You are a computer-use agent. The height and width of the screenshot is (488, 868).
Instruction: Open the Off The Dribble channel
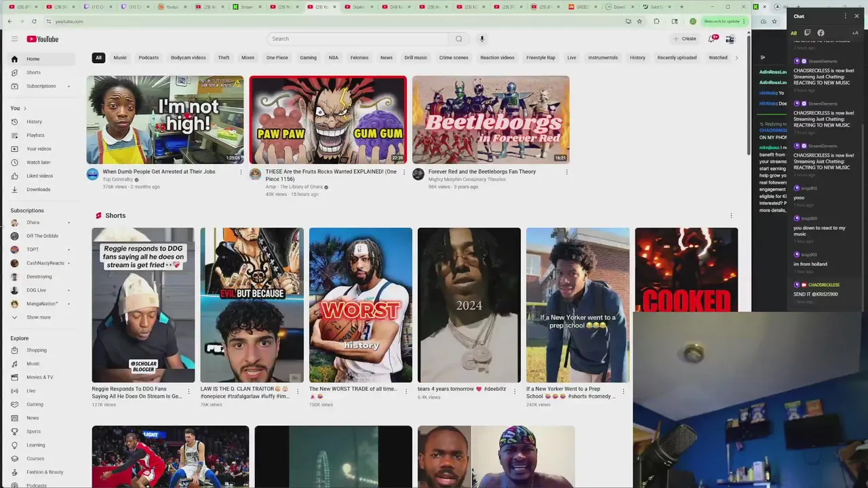point(41,236)
